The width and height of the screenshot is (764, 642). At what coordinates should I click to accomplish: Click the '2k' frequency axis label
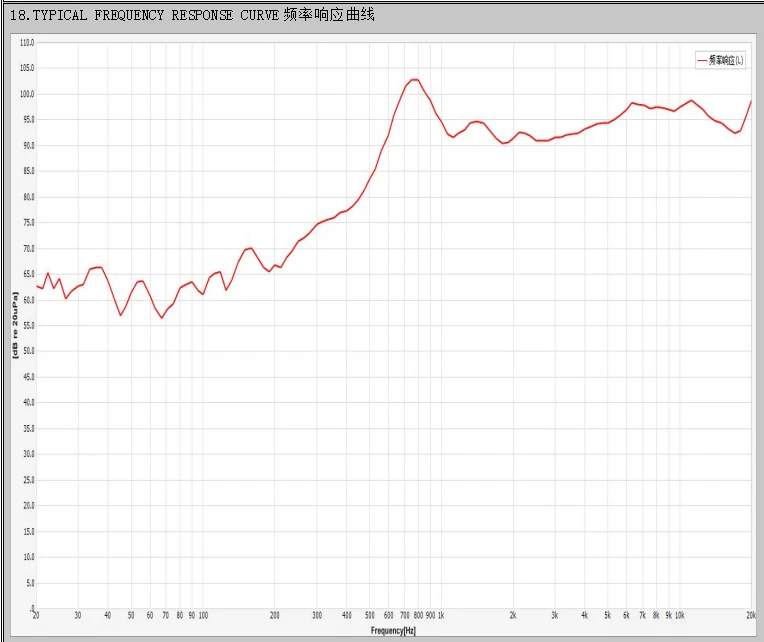pos(513,616)
